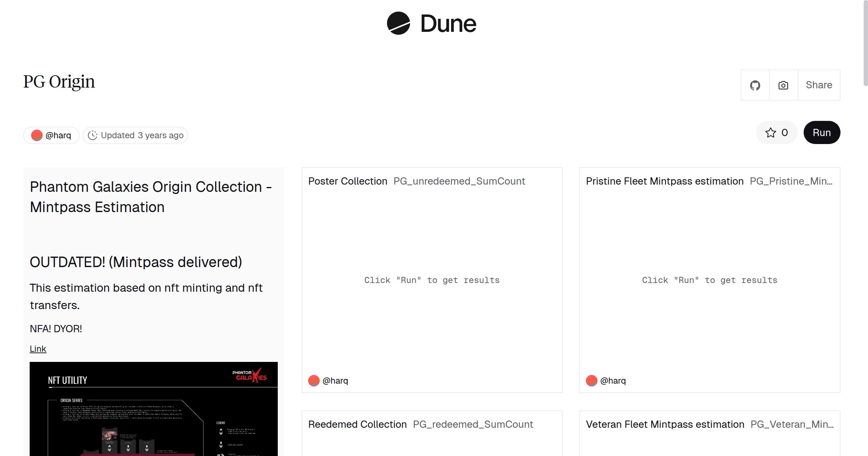Open the PG_Pristine_Min... query link
The image size is (868, 456).
click(x=791, y=181)
